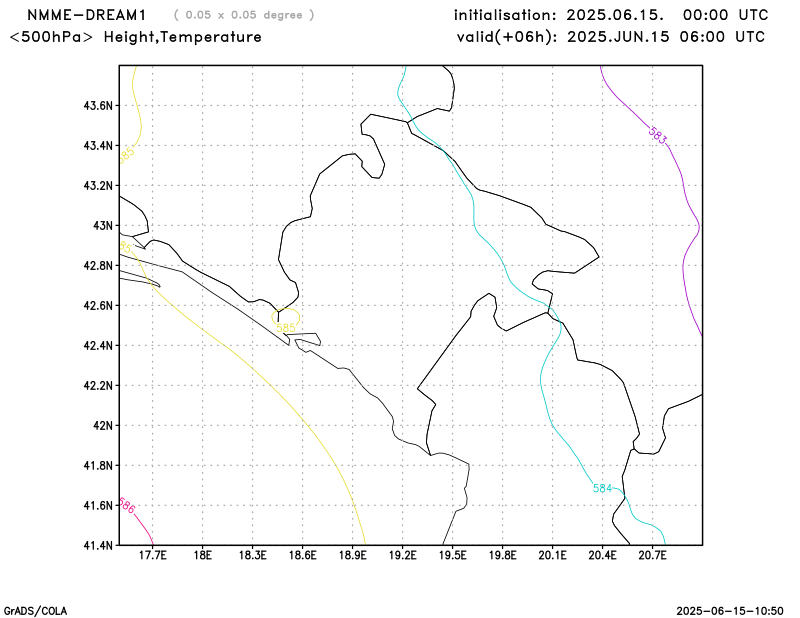This screenshot has height=618, width=800.
Task: Click the GrADS/COLA credit text
Action: tap(35, 611)
